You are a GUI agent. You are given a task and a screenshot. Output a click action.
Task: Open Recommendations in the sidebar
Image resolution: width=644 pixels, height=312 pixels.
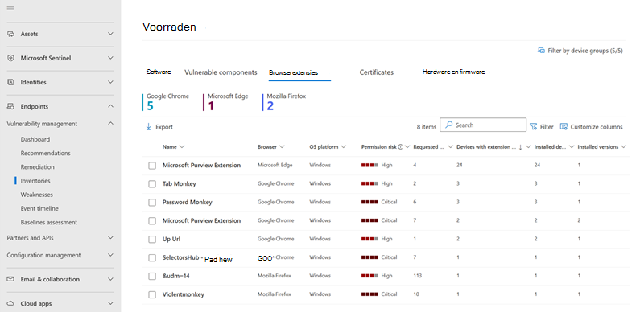[46, 153]
